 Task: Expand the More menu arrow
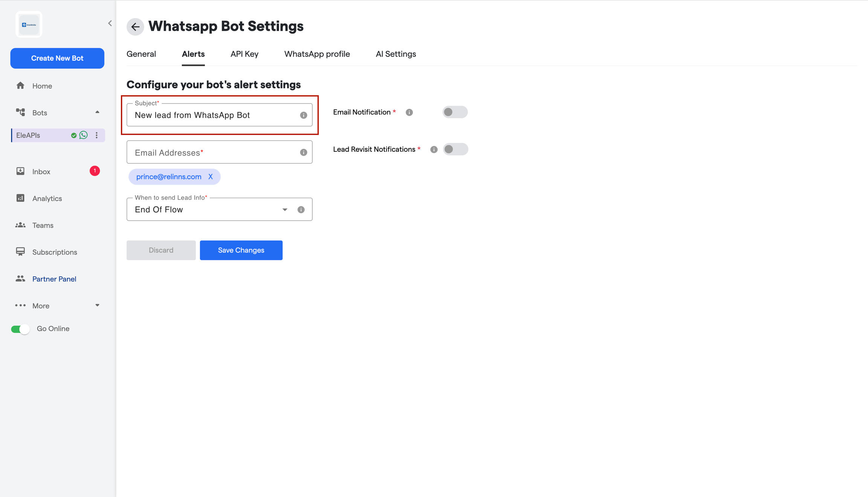point(97,305)
